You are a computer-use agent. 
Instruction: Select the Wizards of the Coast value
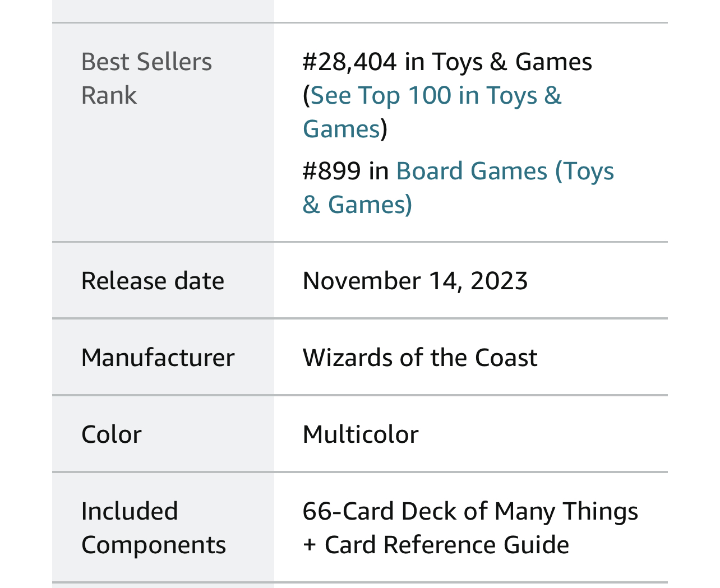click(420, 358)
